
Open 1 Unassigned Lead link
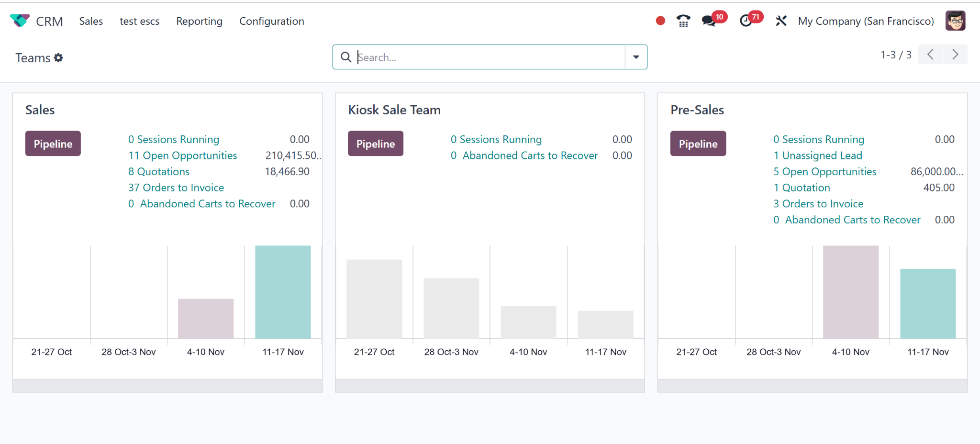coord(818,155)
